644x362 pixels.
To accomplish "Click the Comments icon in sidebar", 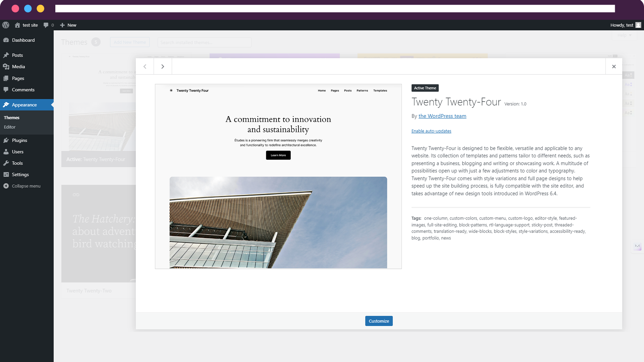I will pyautogui.click(x=6, y=90).
